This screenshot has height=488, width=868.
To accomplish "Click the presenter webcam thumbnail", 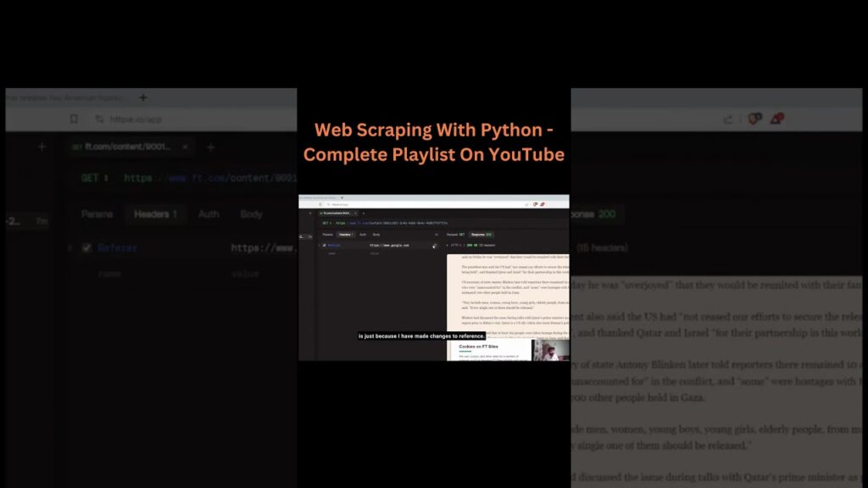I will click(551, 350).
